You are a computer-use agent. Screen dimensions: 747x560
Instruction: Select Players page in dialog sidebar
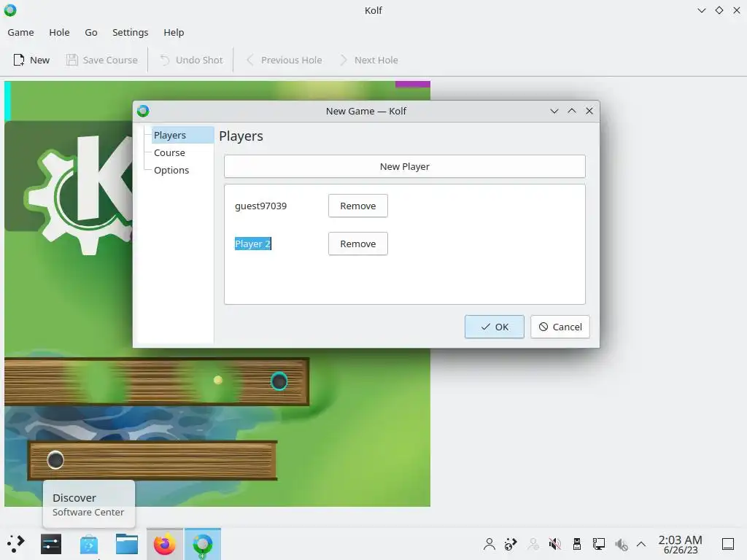click(182, 135)
